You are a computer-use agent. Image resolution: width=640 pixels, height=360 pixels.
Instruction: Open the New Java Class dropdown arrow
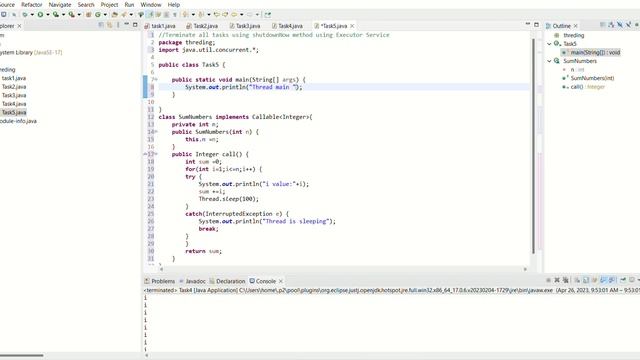point(105,14)
